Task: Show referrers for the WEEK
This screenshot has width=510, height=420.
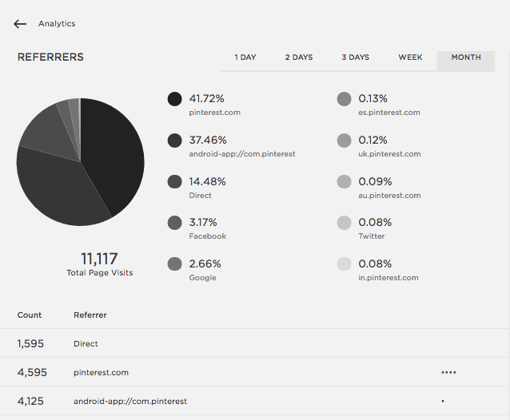Action: click(x=410, y=57)
